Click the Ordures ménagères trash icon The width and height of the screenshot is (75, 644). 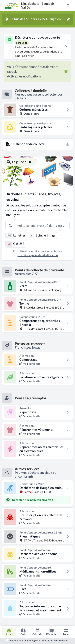point(10,109)
